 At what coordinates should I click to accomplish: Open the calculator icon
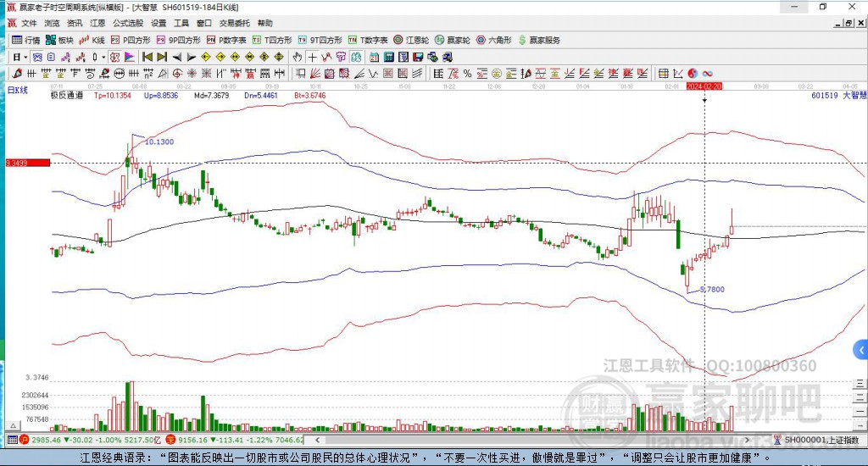tap(389, 57)
